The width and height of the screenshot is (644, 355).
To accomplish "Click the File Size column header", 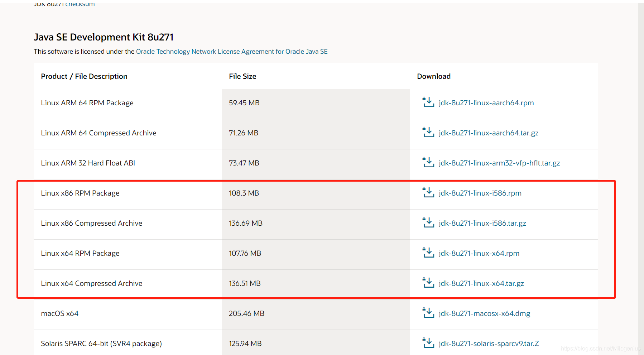I will 242,76.
